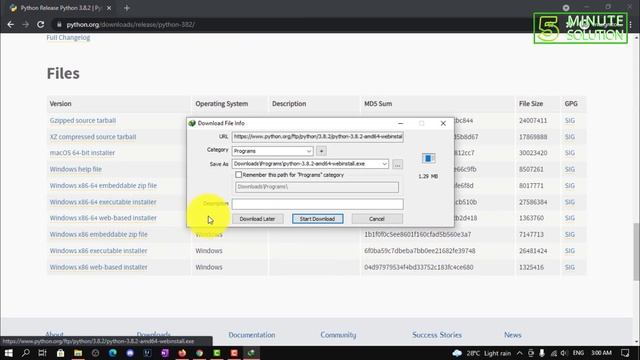Open taskbar Search

point(25,353)
